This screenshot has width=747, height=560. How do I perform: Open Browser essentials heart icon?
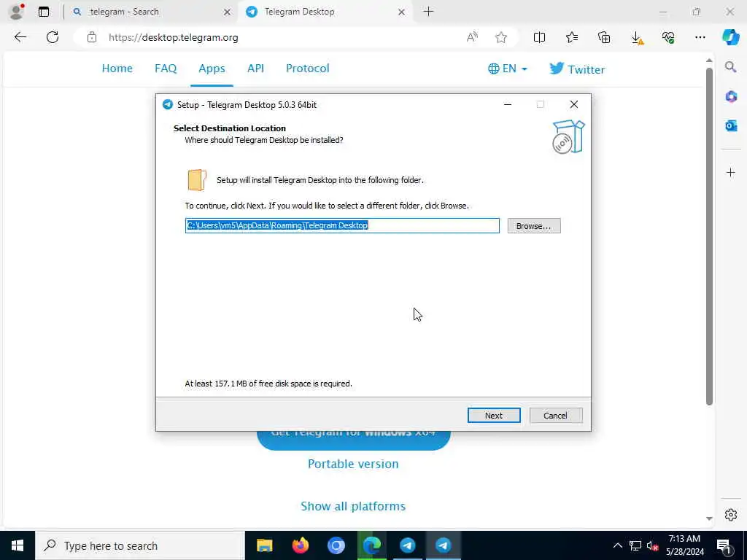point(668,37)
